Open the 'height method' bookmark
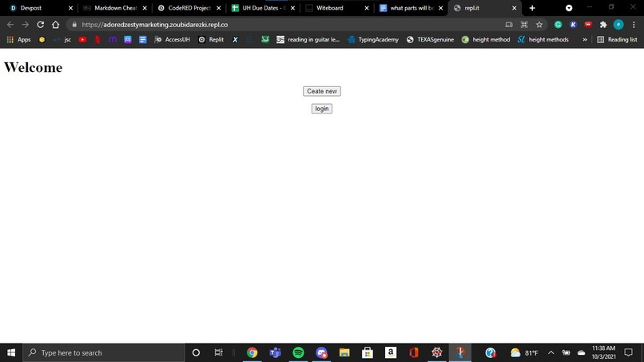 [486, 39]
